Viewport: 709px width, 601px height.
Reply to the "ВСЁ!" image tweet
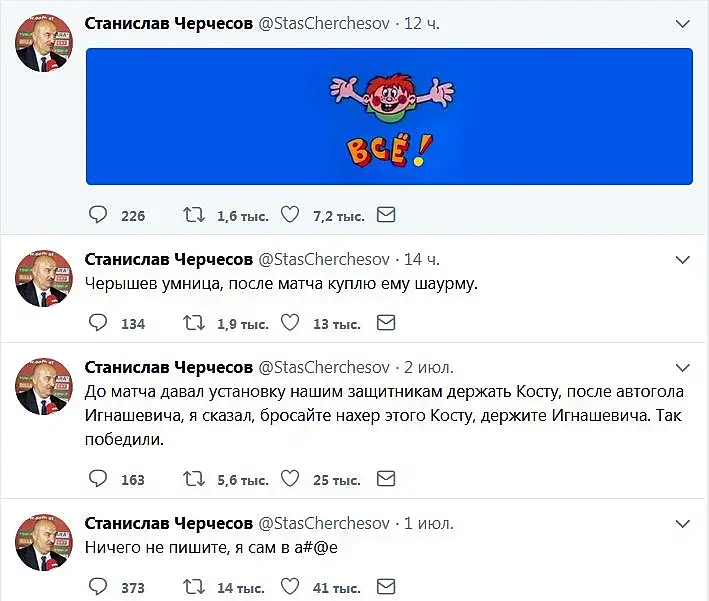[x=98, y=215]
